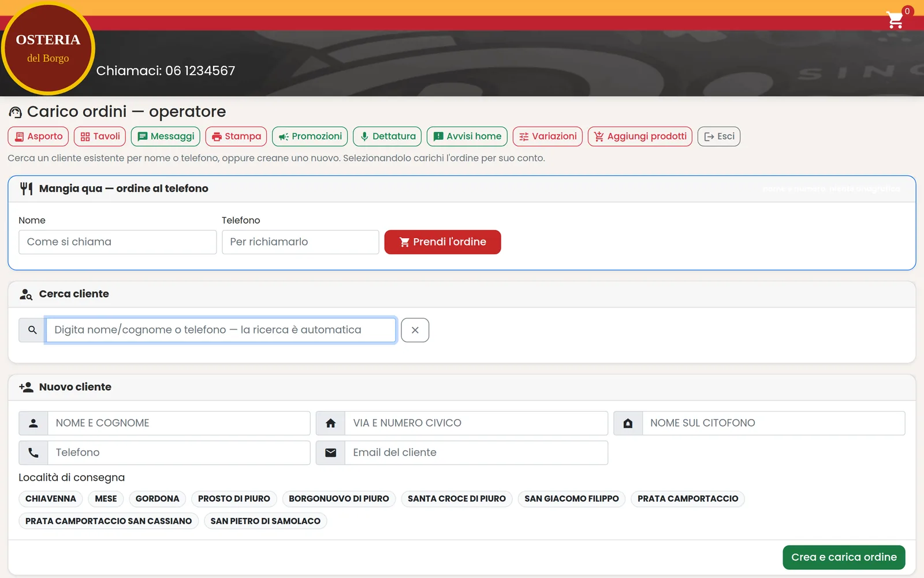The image size is (924, 578).
Task: Open the Tavoli section
Action: pyautogui.click(x=100, y=136)
